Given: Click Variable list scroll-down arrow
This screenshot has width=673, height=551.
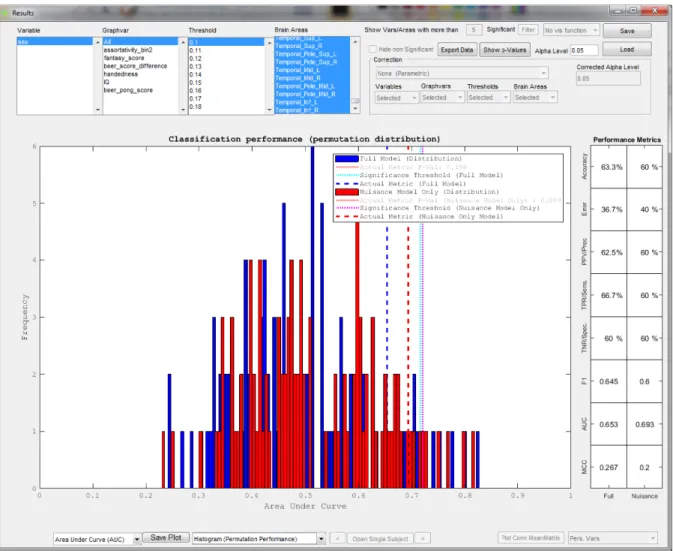Looking at the screenshot, I should pos(97,110).
